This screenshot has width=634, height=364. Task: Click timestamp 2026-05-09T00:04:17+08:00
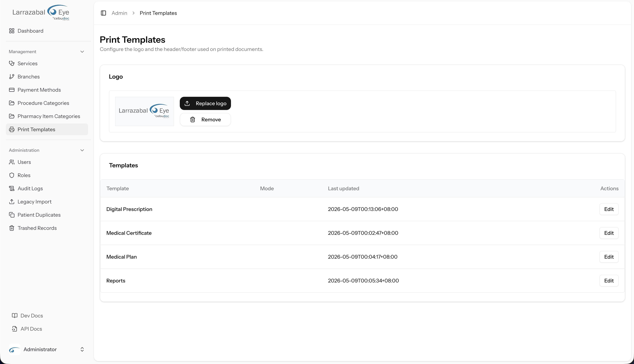point(362,257)
